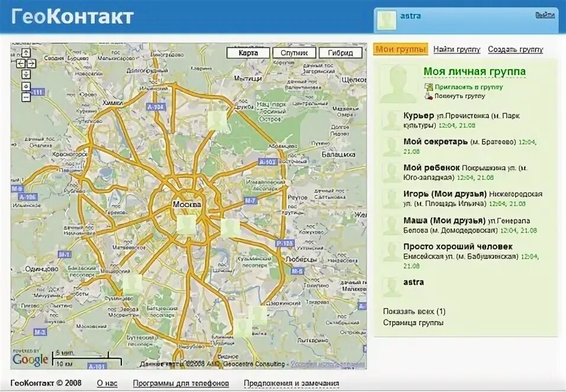Click the Покинуть группу icon
The height and width of the screenshot is (392, 566).
click(x=429, y=96)
